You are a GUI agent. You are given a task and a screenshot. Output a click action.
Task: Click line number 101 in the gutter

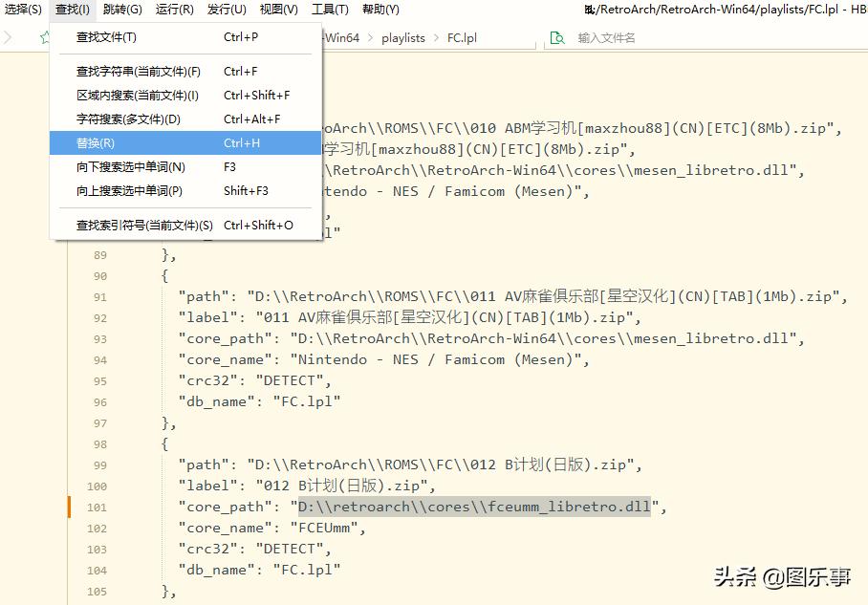[99, 506]
